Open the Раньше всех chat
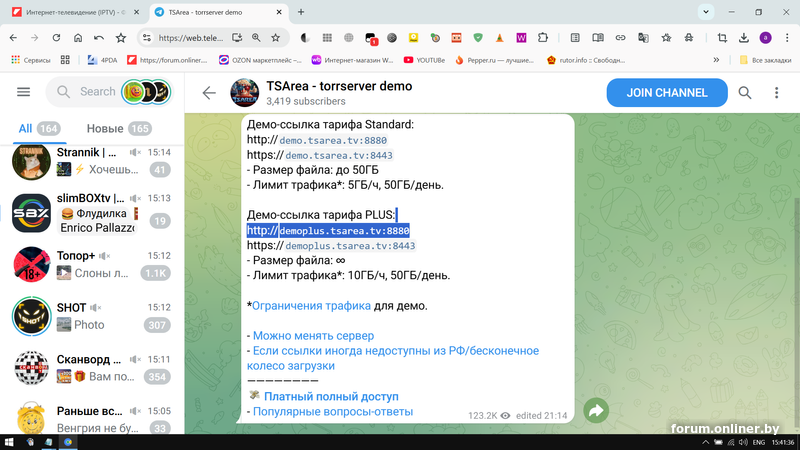 pyautogui.click(x=92, y=418)
